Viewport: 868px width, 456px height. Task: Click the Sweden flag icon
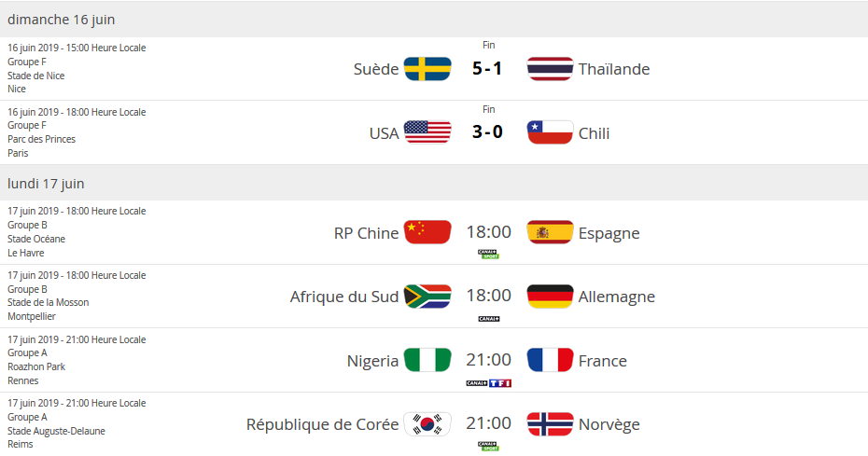tap(427, 69)
